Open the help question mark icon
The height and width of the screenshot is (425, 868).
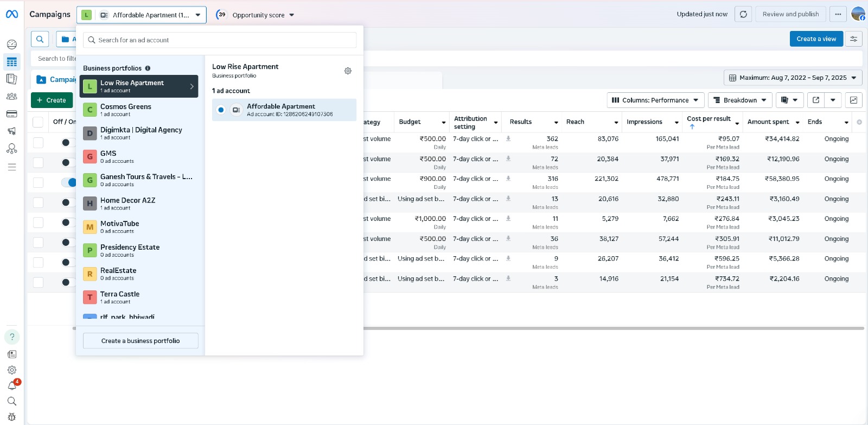click(x=12, y=337)
